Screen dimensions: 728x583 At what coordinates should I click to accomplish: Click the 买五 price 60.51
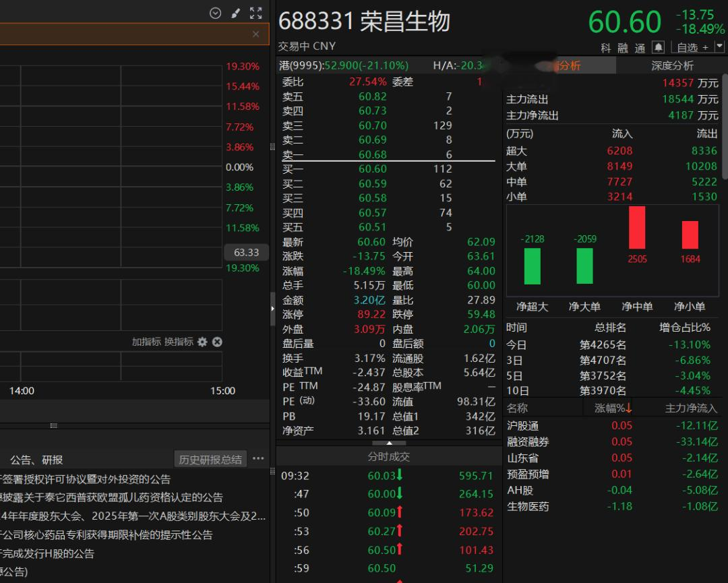click(372, 227)
